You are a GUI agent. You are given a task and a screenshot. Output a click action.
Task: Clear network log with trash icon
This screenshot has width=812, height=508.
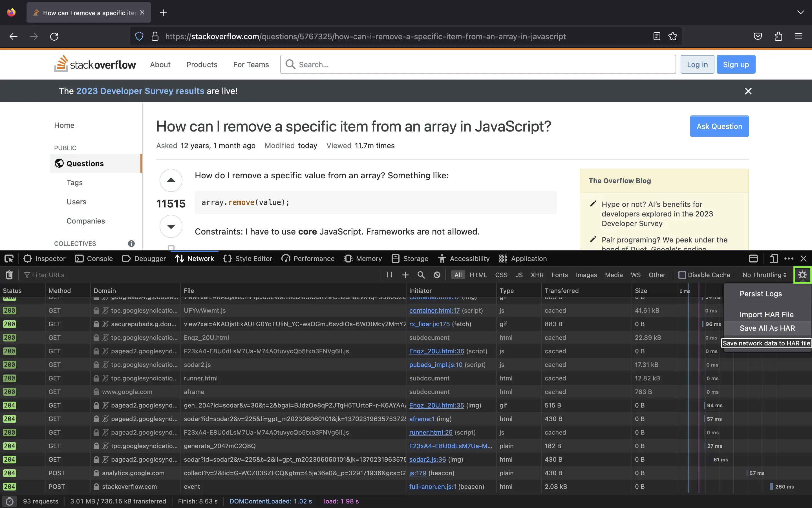tap(9, 275)
